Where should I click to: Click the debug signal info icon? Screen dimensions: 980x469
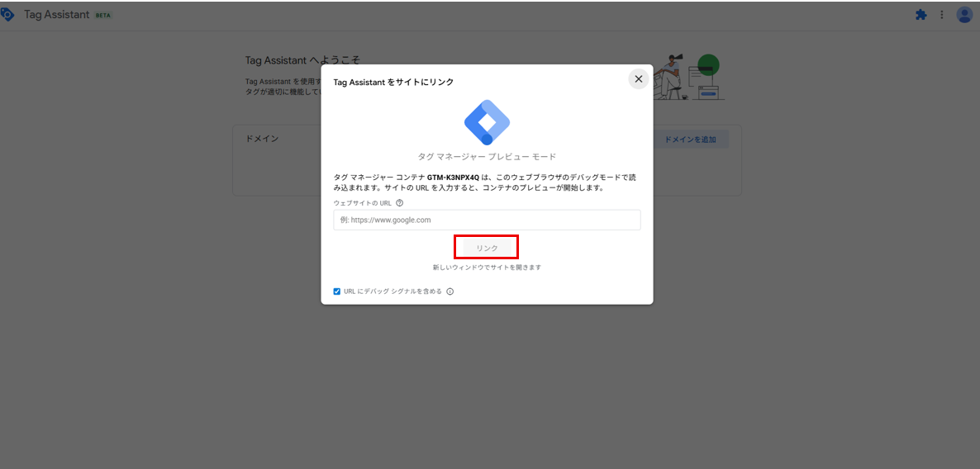(450, 291)
